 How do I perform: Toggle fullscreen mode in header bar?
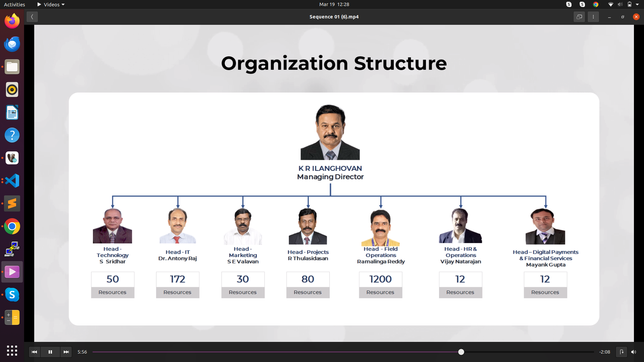coord(579,17)
